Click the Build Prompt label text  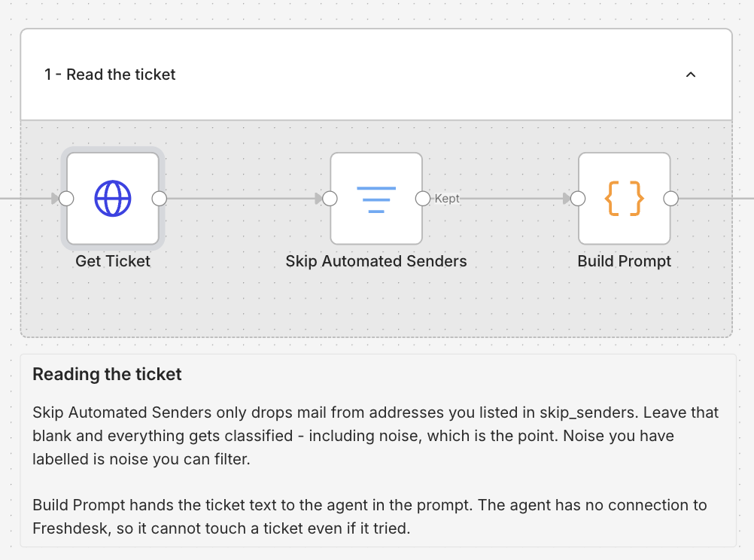coord(624,260)
